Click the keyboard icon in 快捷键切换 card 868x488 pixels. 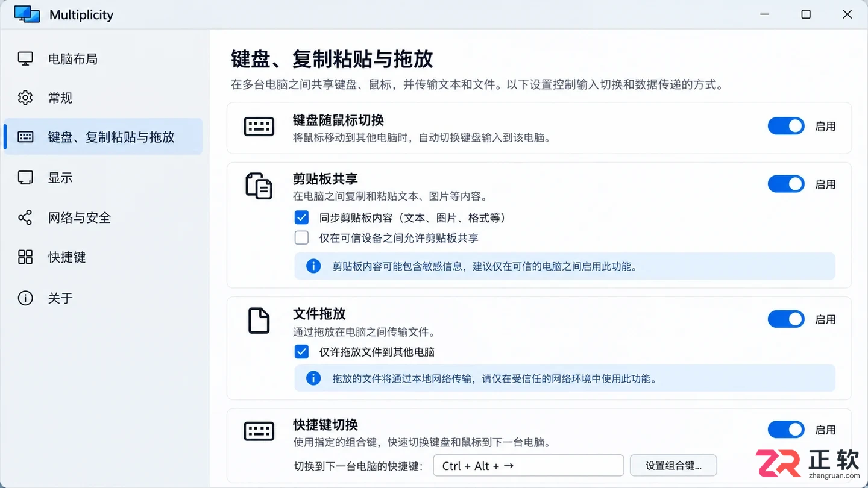click(x=259, y=431)
